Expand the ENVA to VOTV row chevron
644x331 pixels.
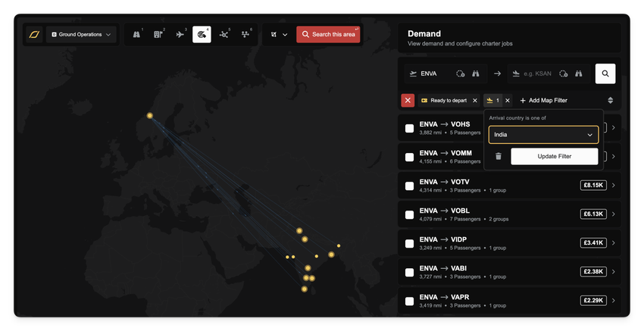pos(614,186)
